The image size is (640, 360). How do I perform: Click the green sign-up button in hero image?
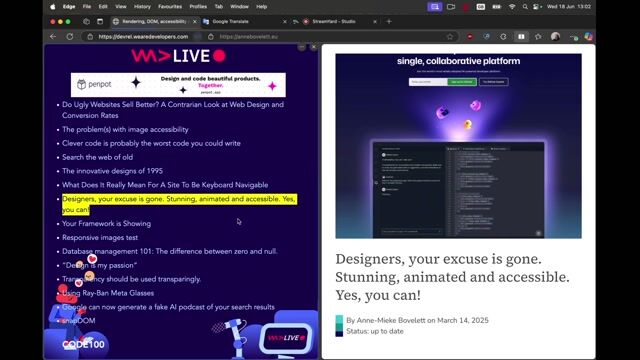click(x=462, y=82)
